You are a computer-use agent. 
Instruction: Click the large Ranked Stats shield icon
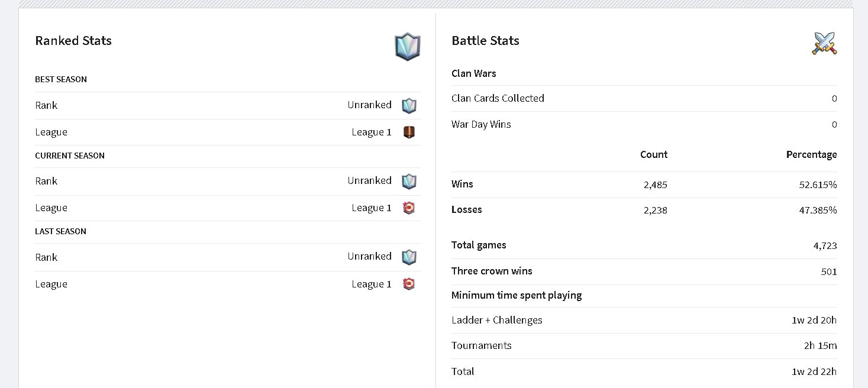(x=407, y=47)
